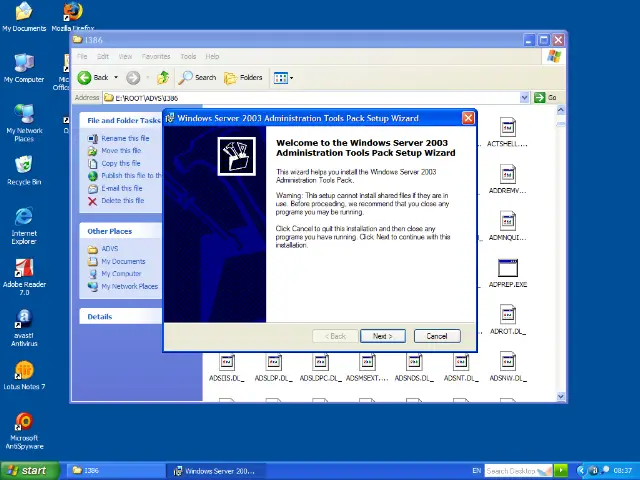Toggle the Folders pane button
Viewport: 640px width, 480px height.
tap(244, 77)
